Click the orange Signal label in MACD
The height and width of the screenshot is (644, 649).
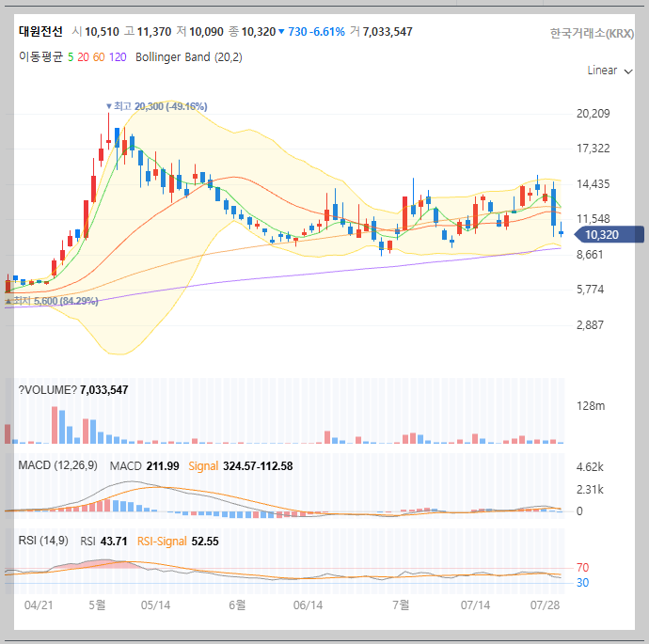click(203, 466)
